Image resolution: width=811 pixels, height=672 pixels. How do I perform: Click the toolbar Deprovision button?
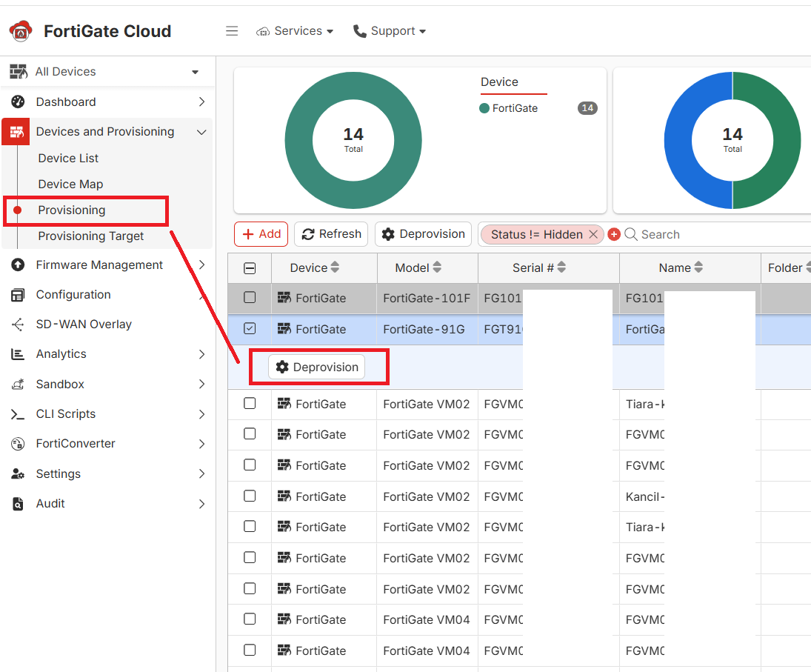pos(423,234)
